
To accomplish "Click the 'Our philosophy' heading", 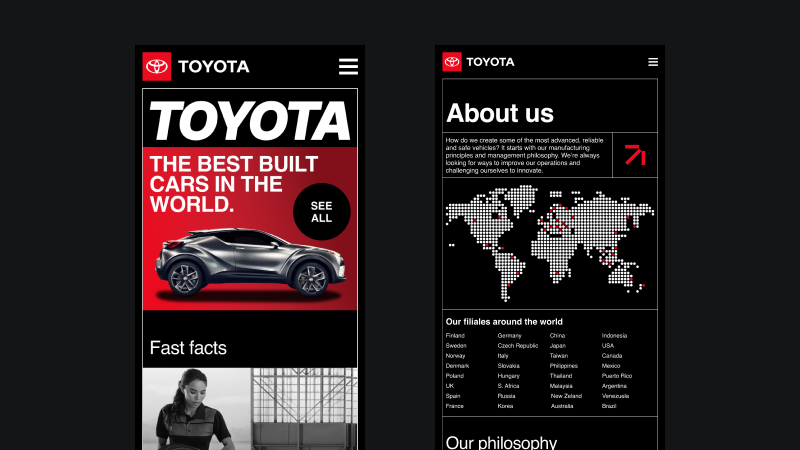I will click(501, 442).
